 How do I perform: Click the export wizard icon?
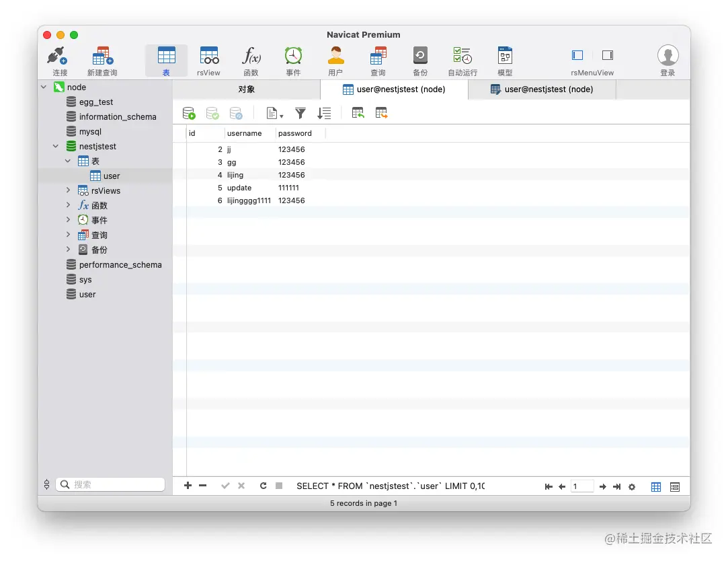click(381, 113)
